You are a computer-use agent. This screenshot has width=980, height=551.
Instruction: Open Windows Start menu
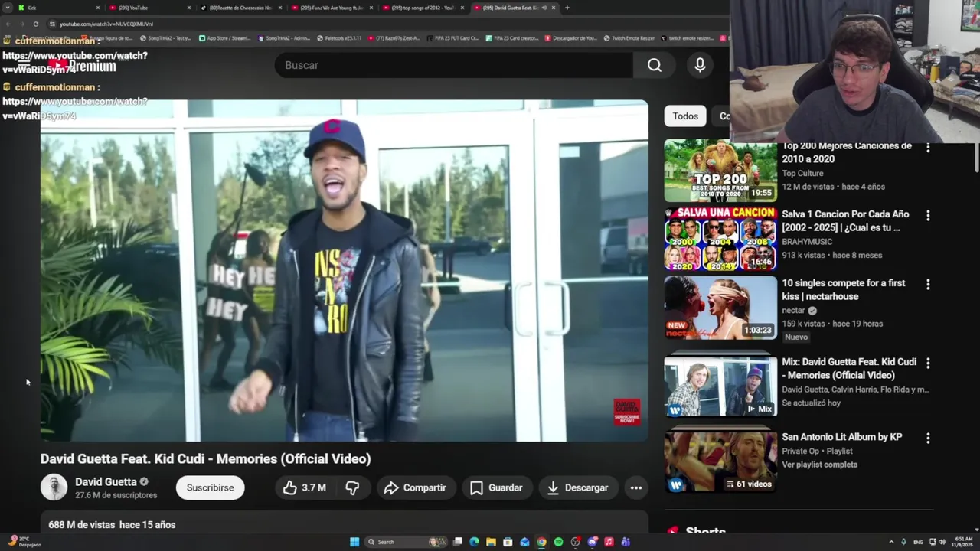pyautogui.click(x=354, y=542)
